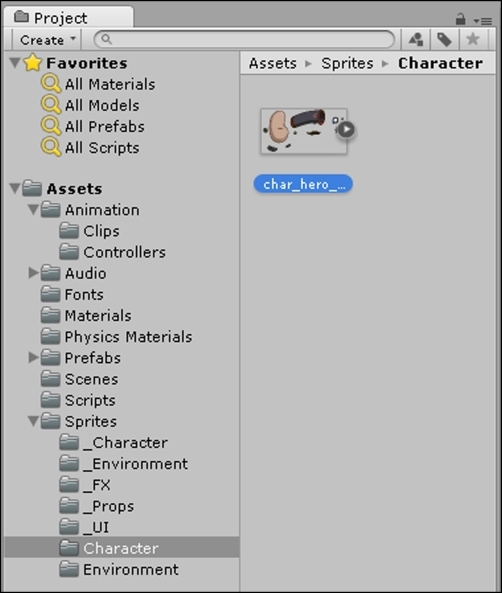
Task: Click the Search by Type icon
Action: [416, 39]
